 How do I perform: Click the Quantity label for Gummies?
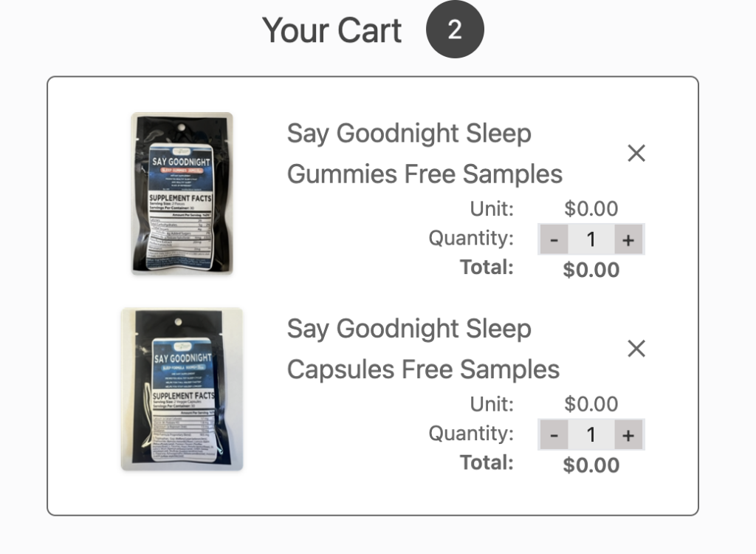[471, 239]
